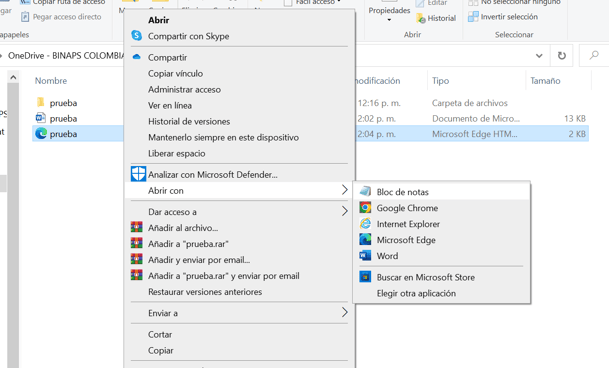Click the Bloc de notas notepad icon
The width and height of the screenshot is (609, 368).
[365, 191]
